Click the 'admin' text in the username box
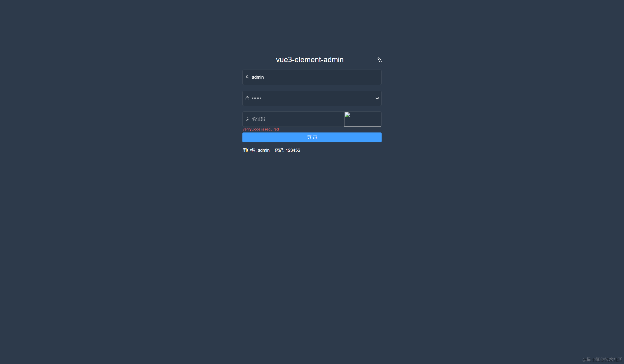The width and height of the screenshot is (624, 364). point(258,77)
